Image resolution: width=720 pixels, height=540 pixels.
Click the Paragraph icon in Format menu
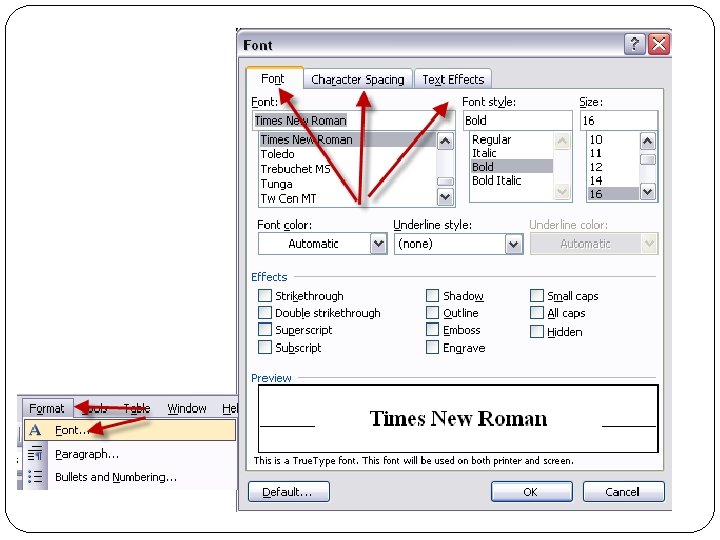(x=35, y=454)
